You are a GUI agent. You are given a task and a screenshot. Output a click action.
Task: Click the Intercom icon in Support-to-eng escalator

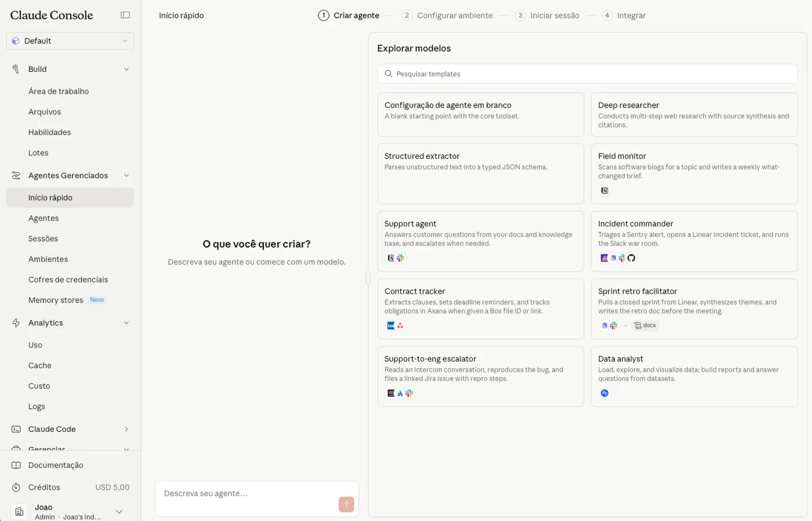(391, 394)
